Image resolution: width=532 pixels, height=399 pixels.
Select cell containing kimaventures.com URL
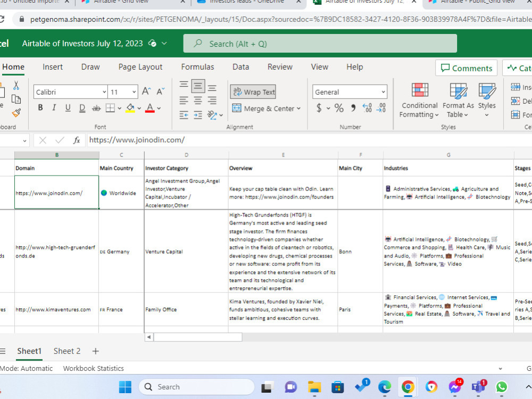point(57,310)
